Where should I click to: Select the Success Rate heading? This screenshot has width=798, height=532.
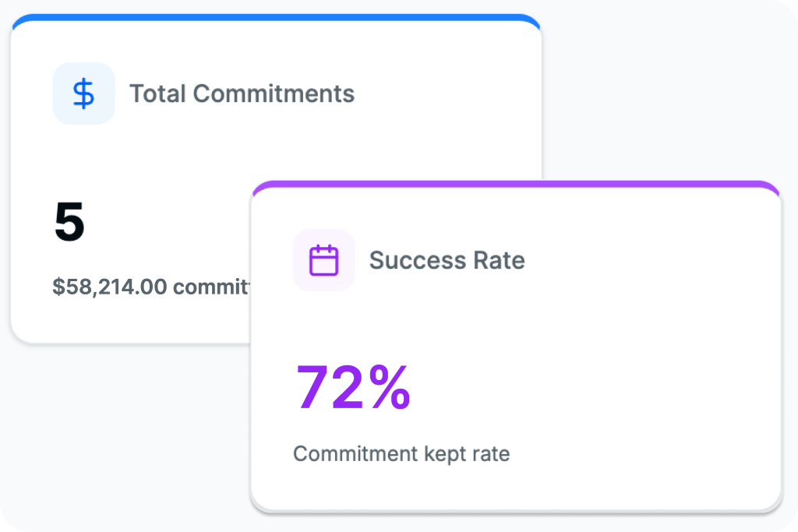tap(447, 260)
